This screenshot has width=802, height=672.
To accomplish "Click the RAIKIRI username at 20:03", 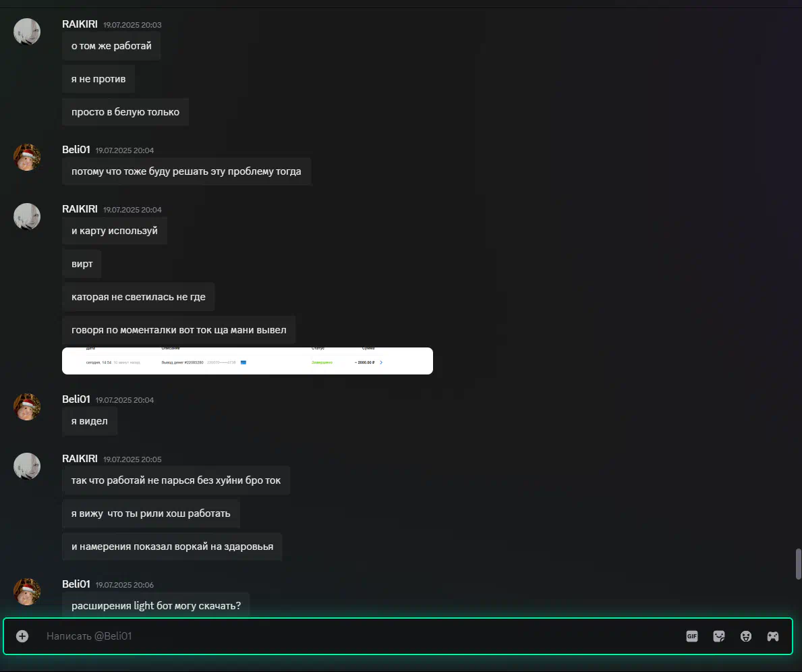I will 80,24.
